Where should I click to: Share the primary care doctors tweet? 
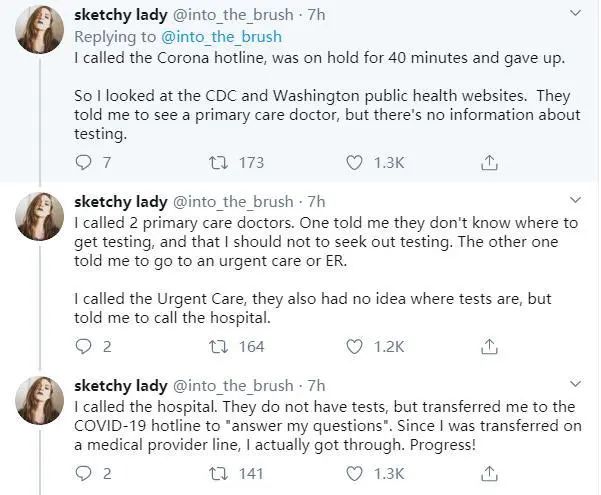pos(490,346)
